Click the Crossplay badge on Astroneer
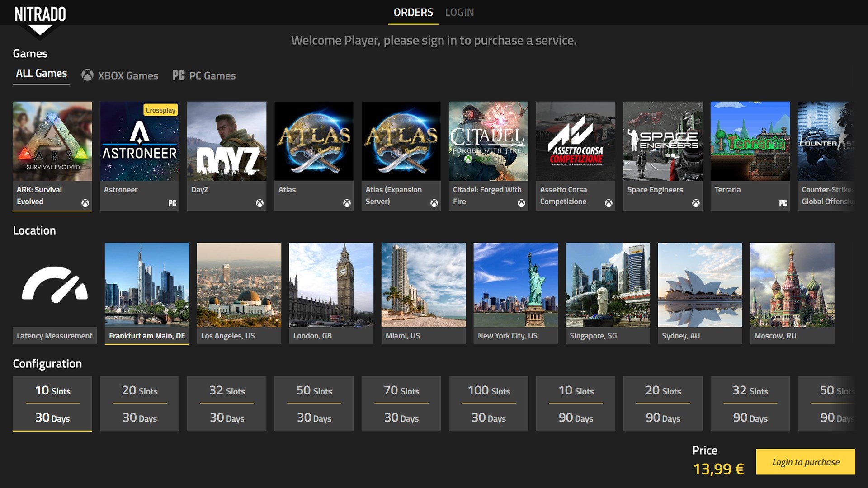 coord(160,110)
